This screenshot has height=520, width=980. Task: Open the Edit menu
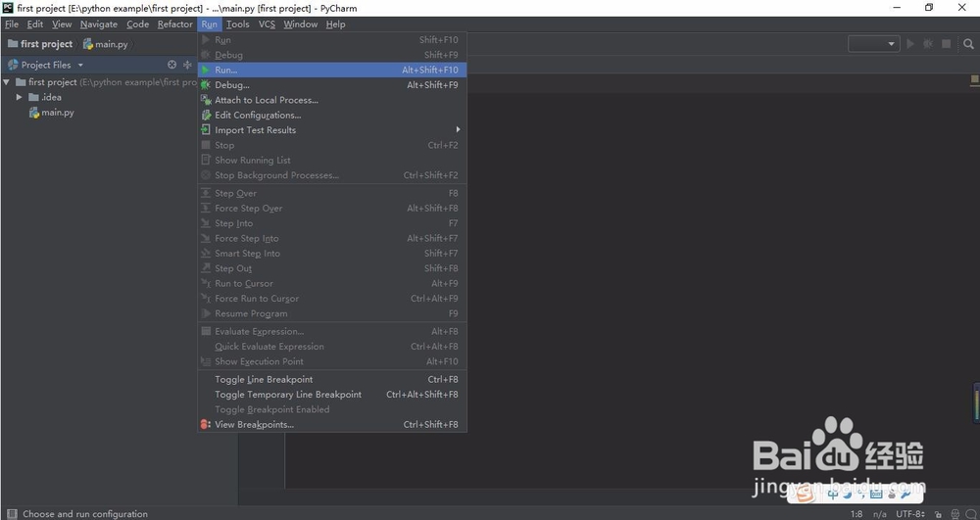(x=35, y=24)
